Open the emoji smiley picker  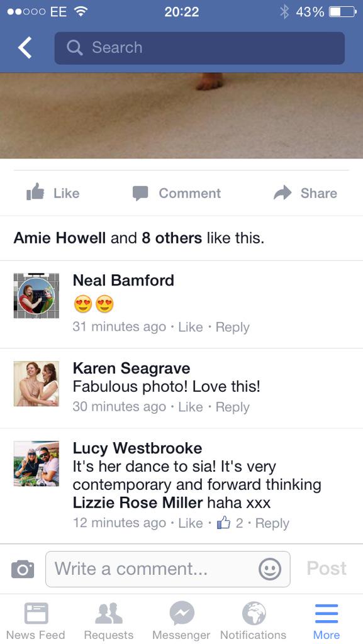[270, 569]
